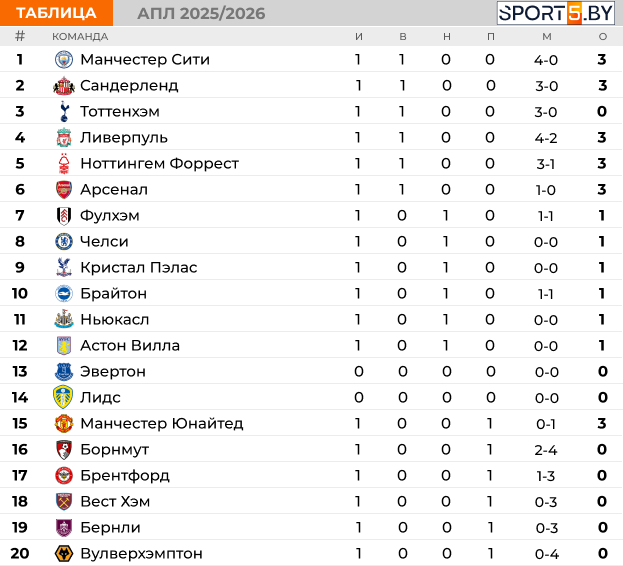This screenshot has height=566, width=623.
Task: Sort by the О points column header
Action: [x=603, y=37]
